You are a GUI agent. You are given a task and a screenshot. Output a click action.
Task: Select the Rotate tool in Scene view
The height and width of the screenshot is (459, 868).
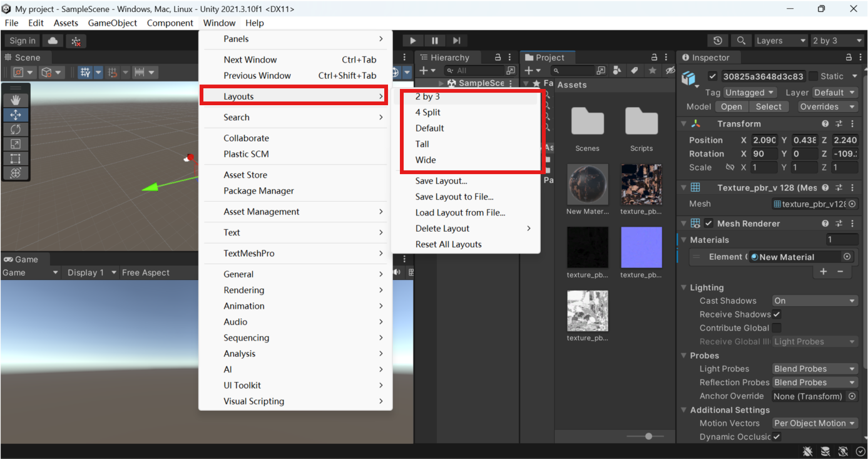coord(16,129)
